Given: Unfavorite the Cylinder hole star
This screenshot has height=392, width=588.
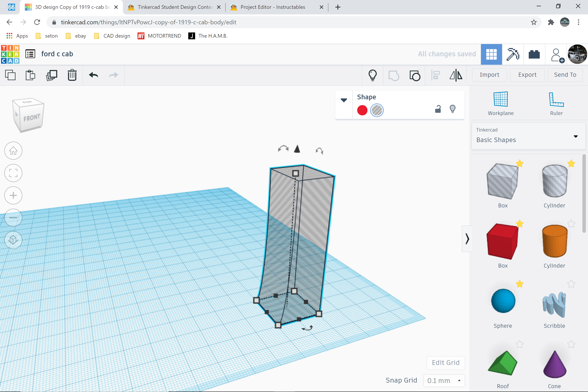Looking at the screenshot, I should tap(571, 164).
